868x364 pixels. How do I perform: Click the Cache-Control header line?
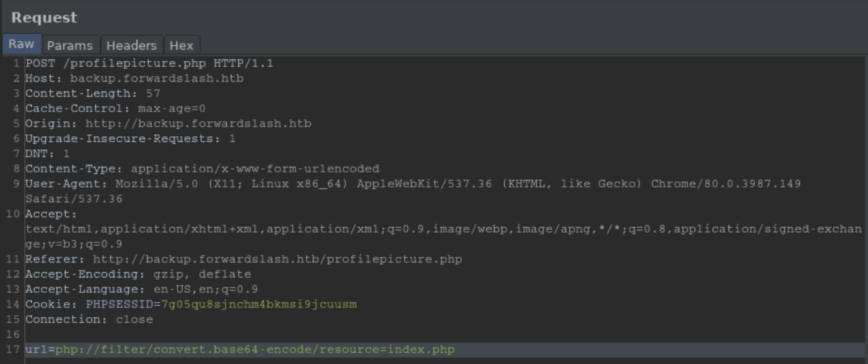[x=115, y=109]
